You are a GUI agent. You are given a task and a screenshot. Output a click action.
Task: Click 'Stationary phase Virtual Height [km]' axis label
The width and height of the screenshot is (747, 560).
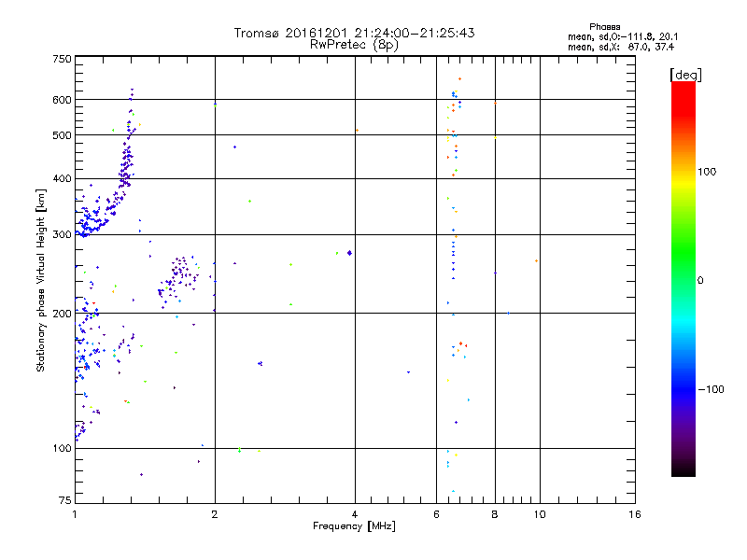41,280
